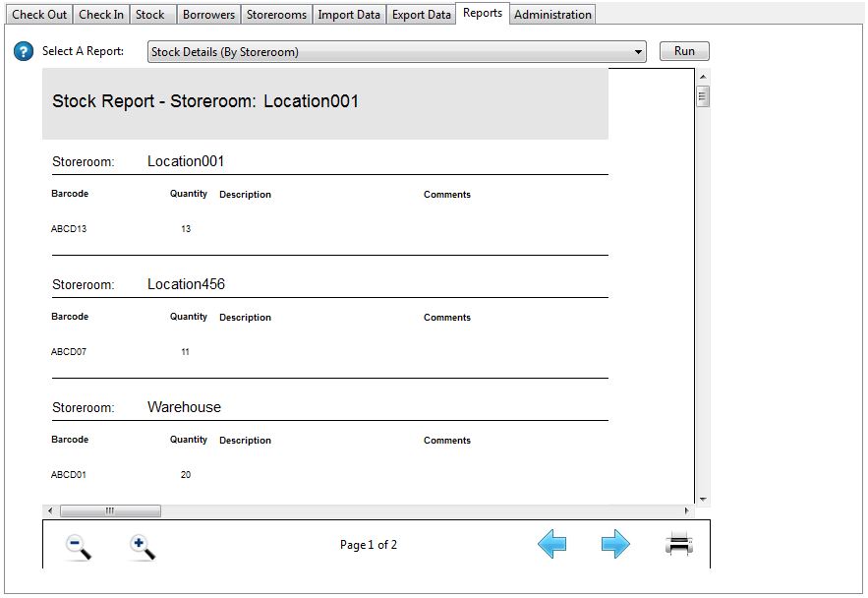This screenshot has width=868, height=598.
Task: Click the vertical scrollbar down arrow
Action: [x=703, y=499]
